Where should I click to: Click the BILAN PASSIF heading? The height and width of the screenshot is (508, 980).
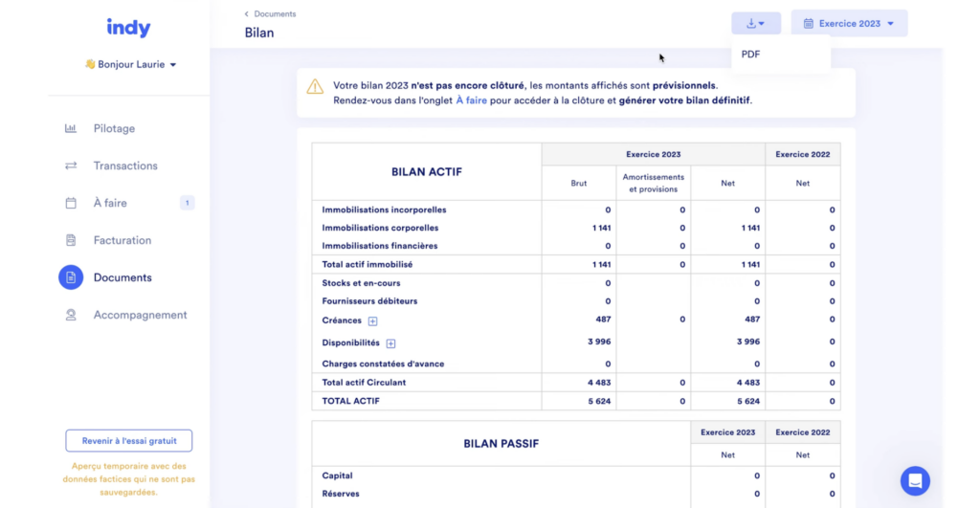coord(501,444)
